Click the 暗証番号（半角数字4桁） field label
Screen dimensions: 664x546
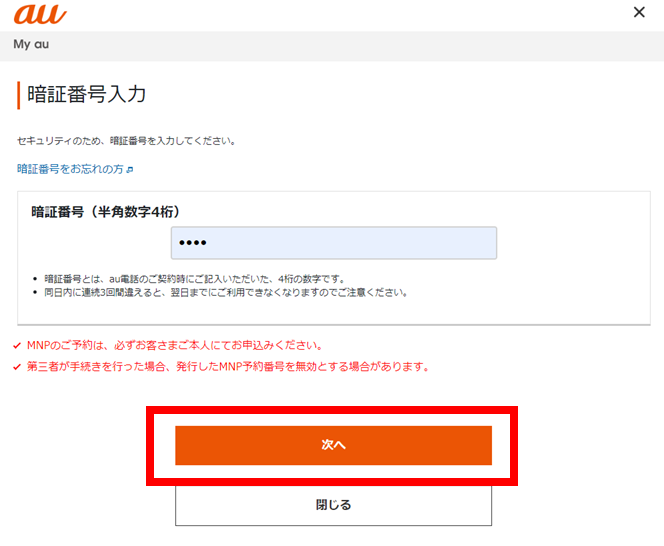click(x=105, y=212)
